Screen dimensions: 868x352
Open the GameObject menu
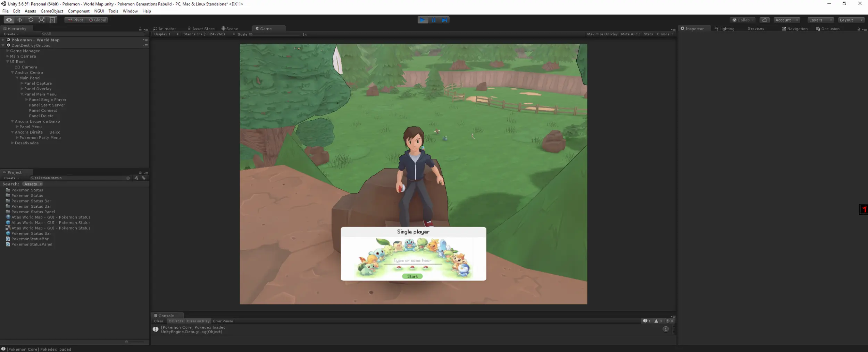tap(52, 11)
